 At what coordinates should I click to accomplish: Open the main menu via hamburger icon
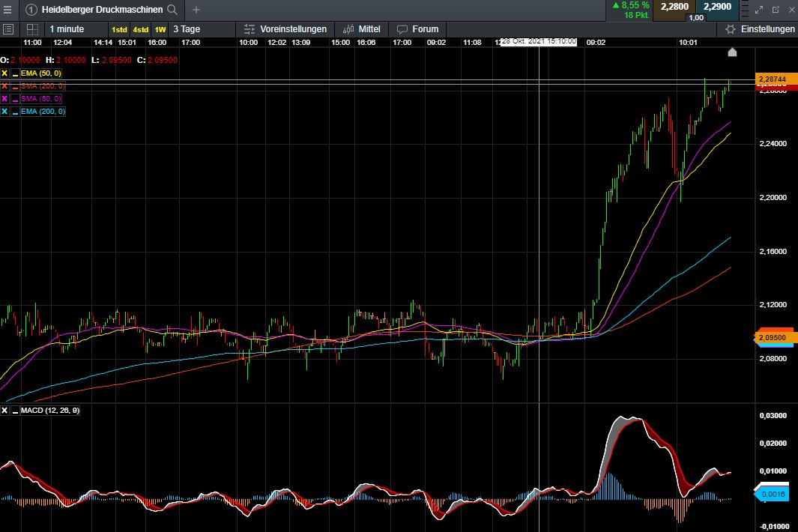pyautogui.click(x=7, y=10)
